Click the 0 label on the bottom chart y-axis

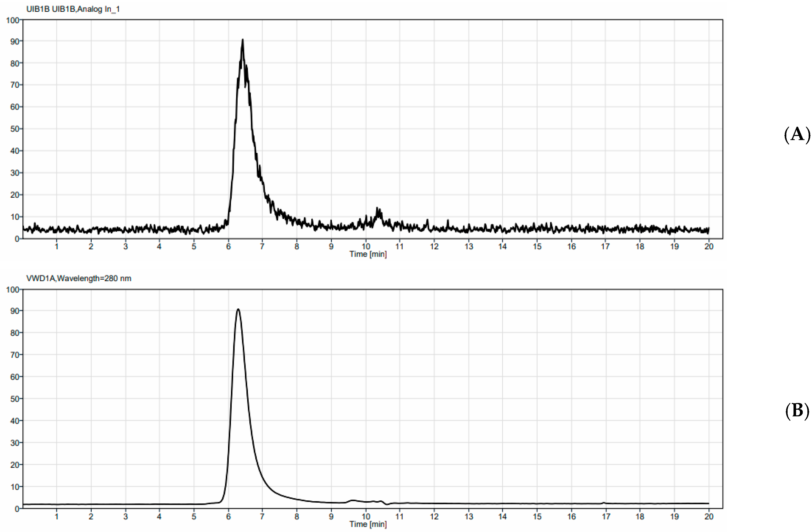point(17,509)
